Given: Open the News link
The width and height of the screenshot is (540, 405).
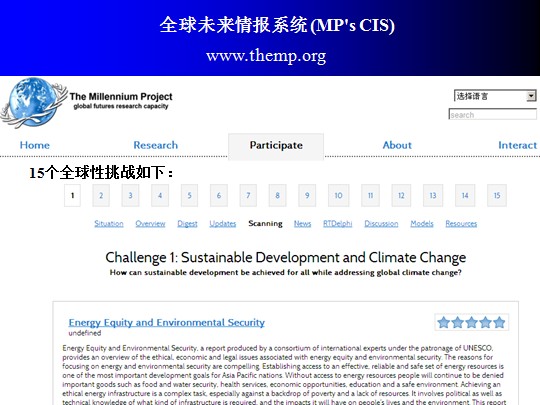Looking at the screenshot, I should 302,224.
